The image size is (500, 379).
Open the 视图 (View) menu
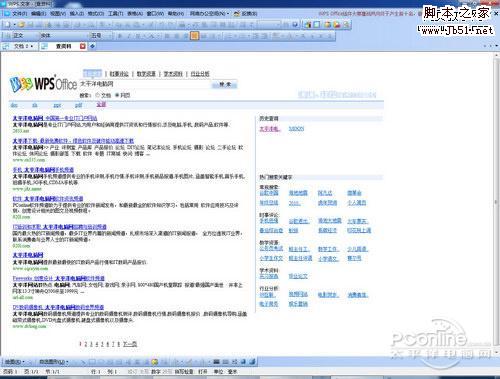pyautogui.click(x=58, y=14)
